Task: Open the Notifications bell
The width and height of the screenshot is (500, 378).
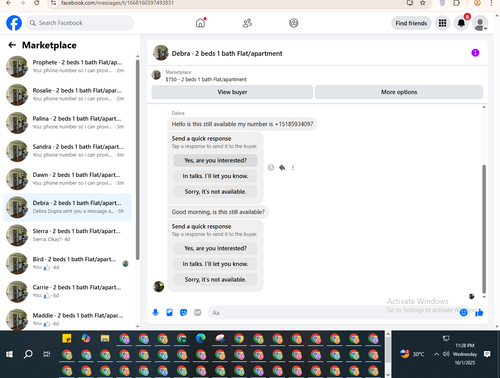Action: [x=461, y=23]
